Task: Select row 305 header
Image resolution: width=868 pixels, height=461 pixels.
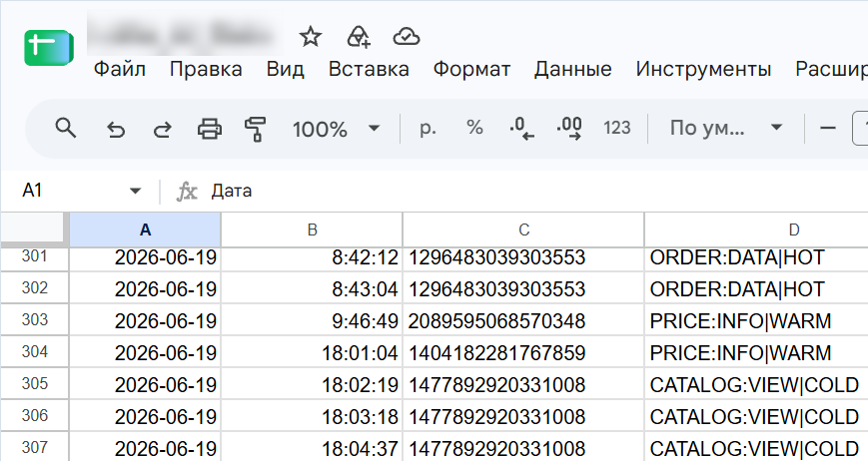Action: click(x=34, y=383)
